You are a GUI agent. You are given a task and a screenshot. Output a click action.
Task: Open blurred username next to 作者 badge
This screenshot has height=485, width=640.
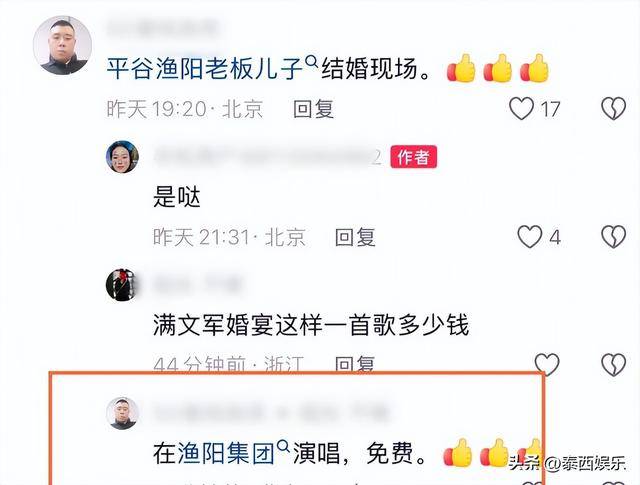pyautogui.click(x=267, y=157)
